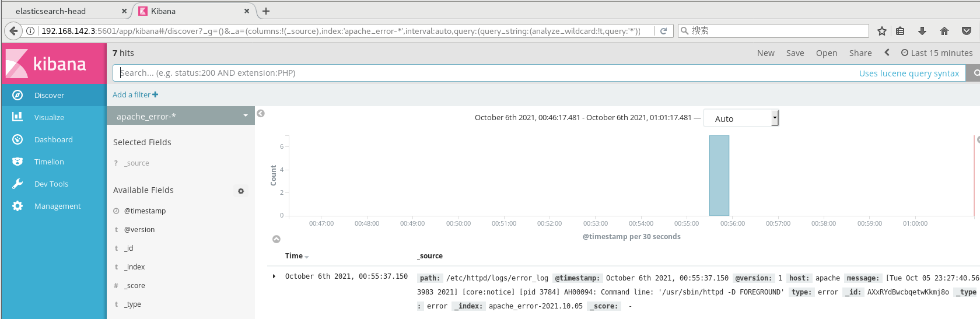Click Add a filter link

tap(135, 94)
